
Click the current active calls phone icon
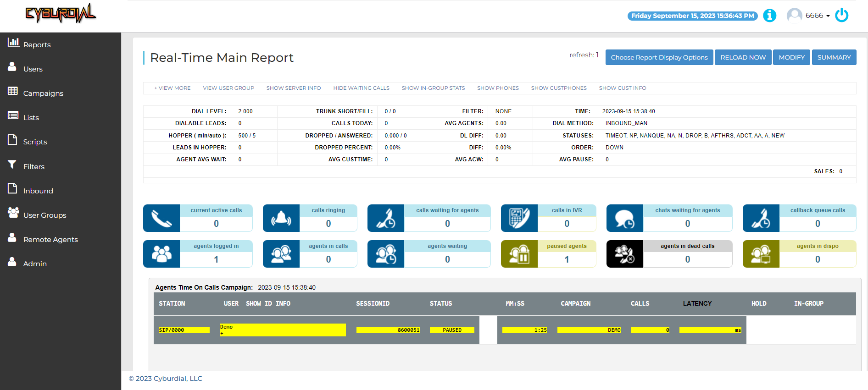(x=161, y=218)
